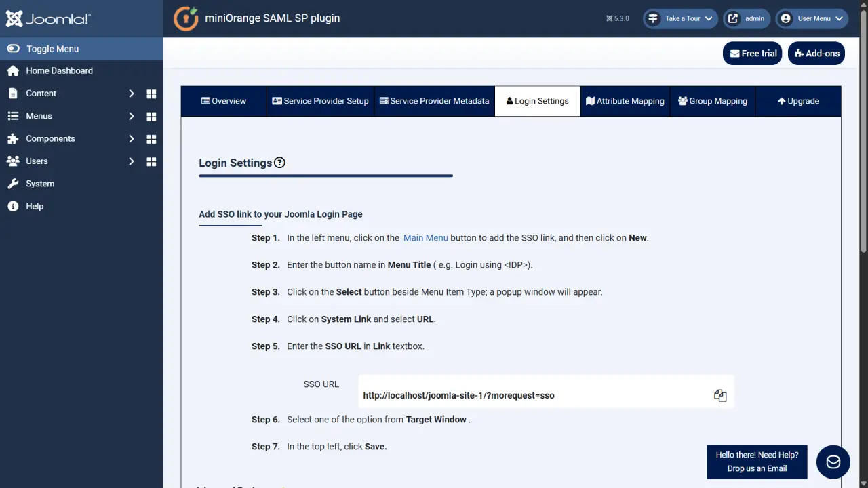Click the Home Dashboard house icon
868x488 pixels.
[x=13, y=70]
